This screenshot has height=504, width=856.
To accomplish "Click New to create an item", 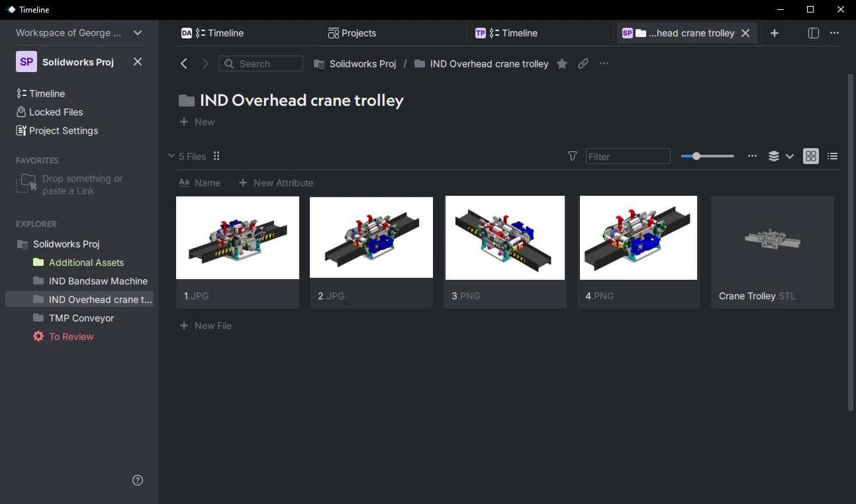I will tap(197, 122).
